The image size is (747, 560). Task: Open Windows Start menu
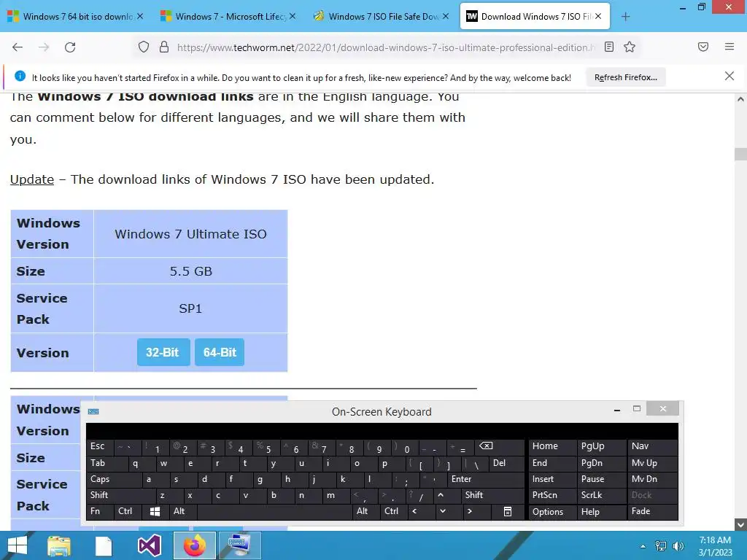[18, 545]
